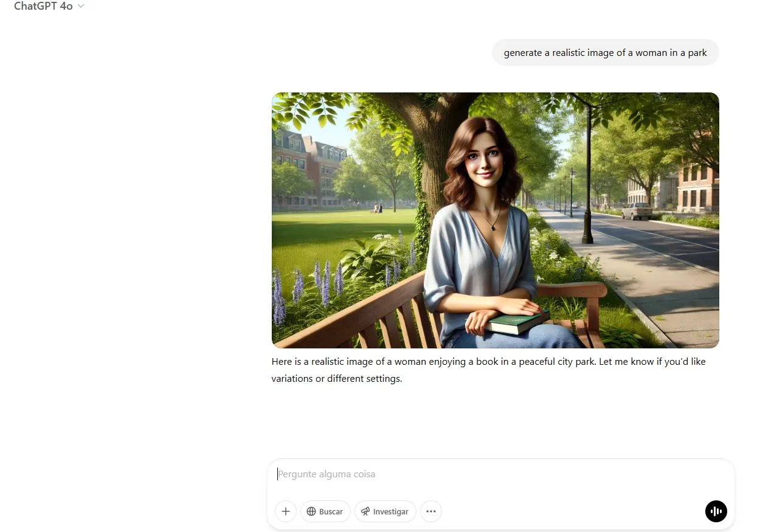Click the user prompt message bubble
The image size is (774, 532).
coord(605,53)
